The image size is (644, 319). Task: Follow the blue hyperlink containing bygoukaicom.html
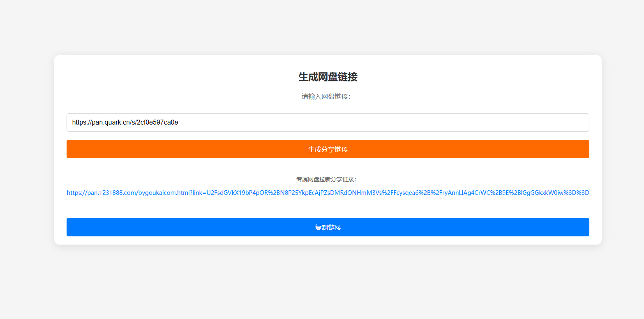164,192
